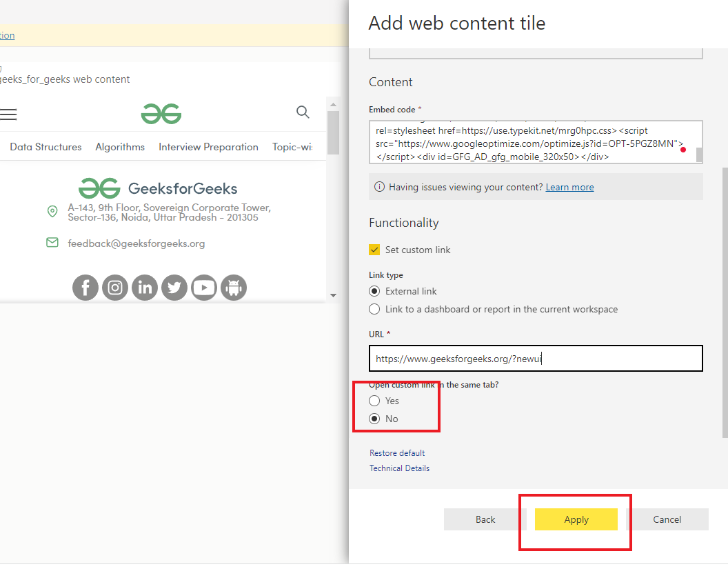Screen dimensions: 728x569
Task: Click the Apply button
Action: coord(576,519)
